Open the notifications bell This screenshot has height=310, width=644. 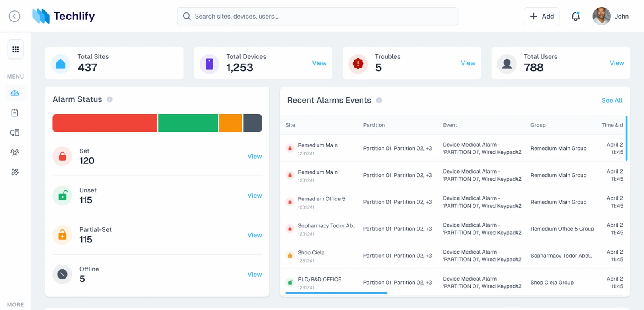[576, 16]
